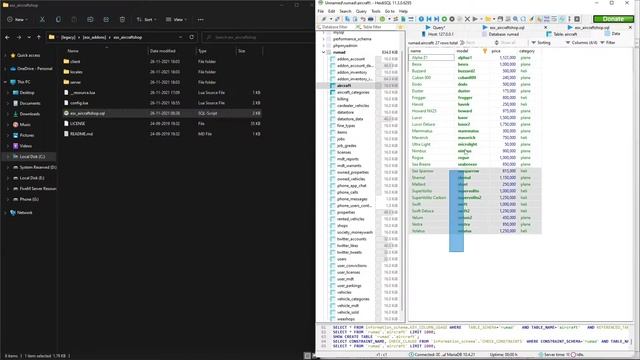Click the Rename icon in File Explorer
640x360 pixels.
pos(90,20)
